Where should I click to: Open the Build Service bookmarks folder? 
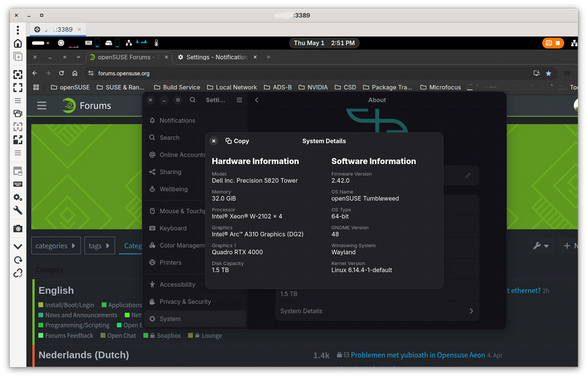177,87
